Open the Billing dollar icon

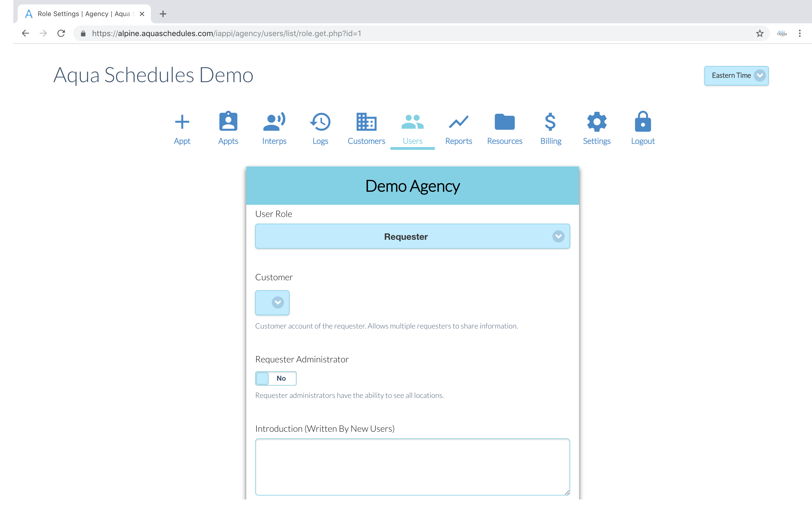tap(550, 122)
